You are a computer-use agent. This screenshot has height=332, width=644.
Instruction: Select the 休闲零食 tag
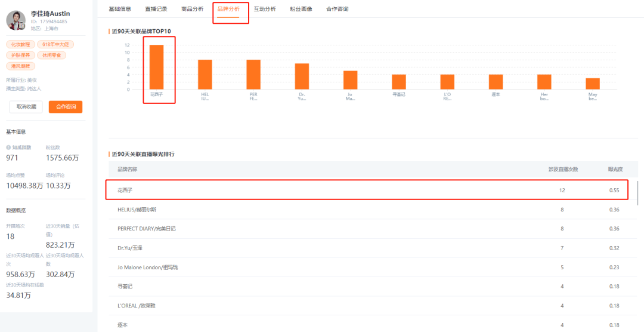click(52, 55)
